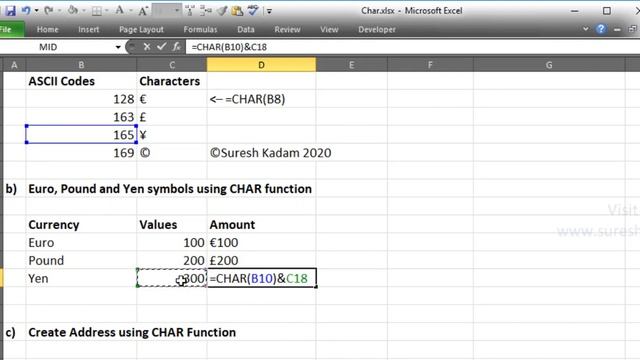The width and height of the screenshot is (640, 360).
Task: Open the Page Layout ribbon tab
Action: click(x=141, y=29)
